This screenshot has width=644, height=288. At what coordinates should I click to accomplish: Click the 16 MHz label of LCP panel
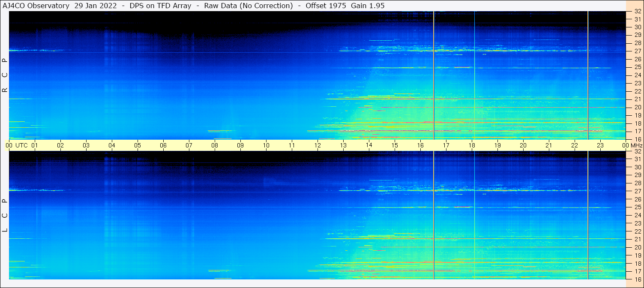point(638,279)
